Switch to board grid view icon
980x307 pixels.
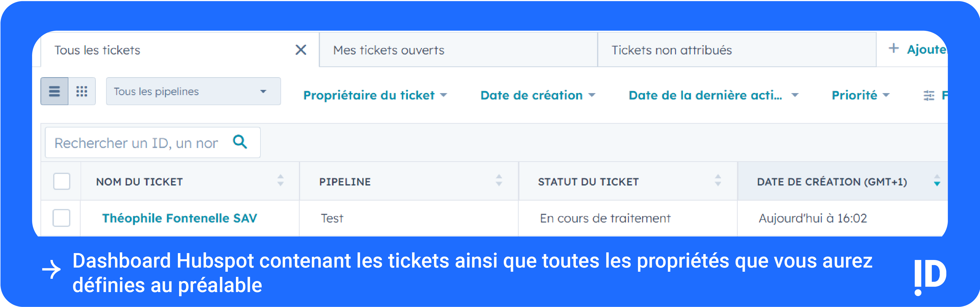[82, 91]
